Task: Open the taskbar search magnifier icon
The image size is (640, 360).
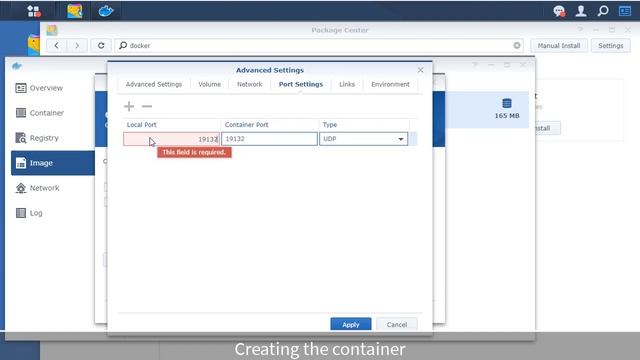Action: tap(603, 11)
